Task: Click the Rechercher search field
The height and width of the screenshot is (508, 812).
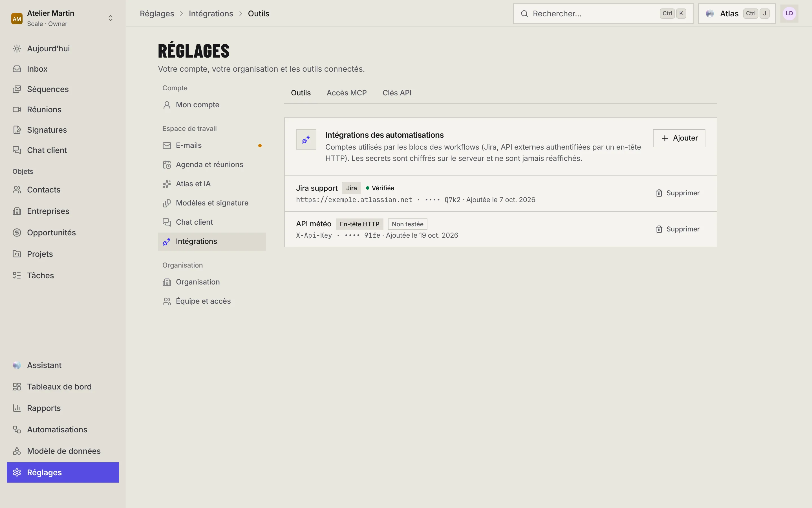Action: (603, 14)
